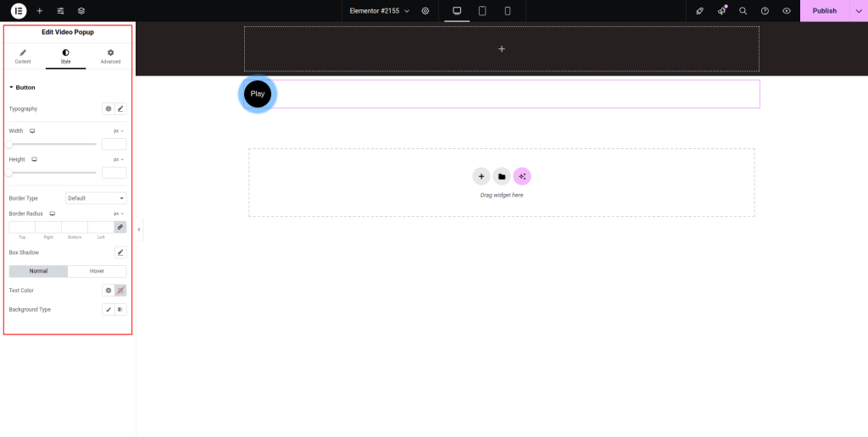Click the pink AI sparkle button on canvas
The height and width of the screenshot is (437, 868).
tap(522, 176)
